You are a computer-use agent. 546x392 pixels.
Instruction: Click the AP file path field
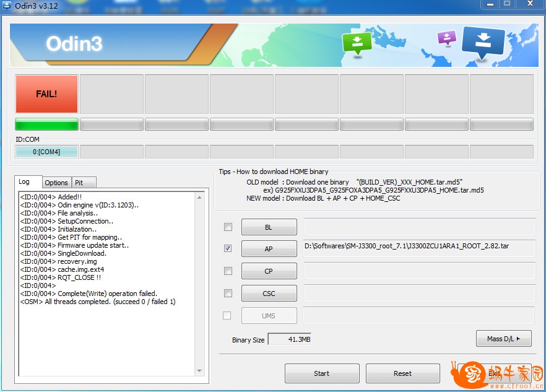419,248
